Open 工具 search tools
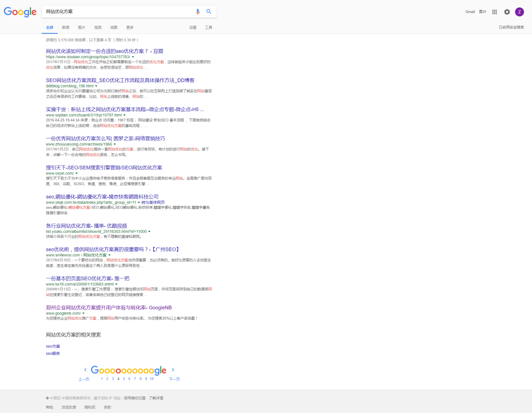 [x=209, y=28]
